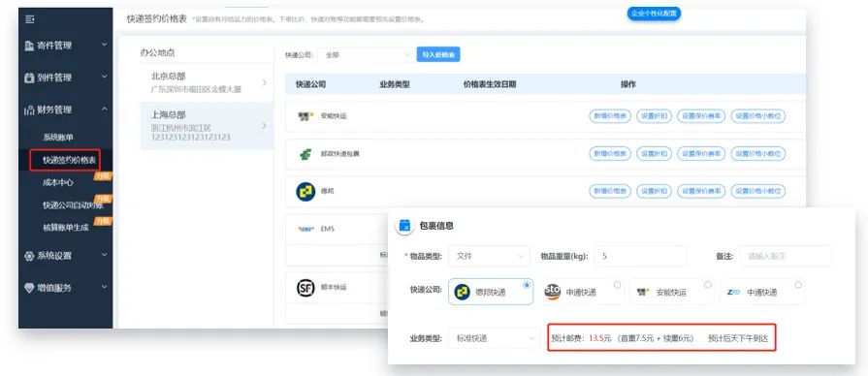Click the 增值服务 diamond icon

point(30,288)
